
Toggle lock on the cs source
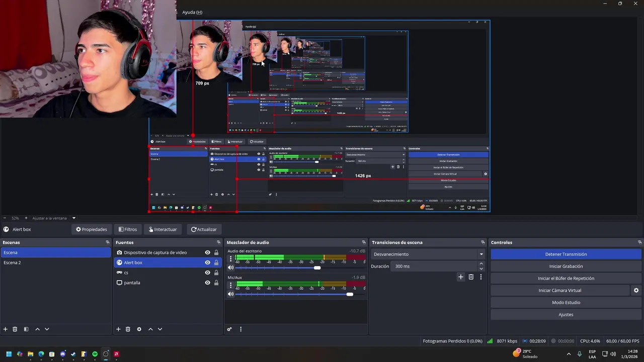click(x=216, y=273)
